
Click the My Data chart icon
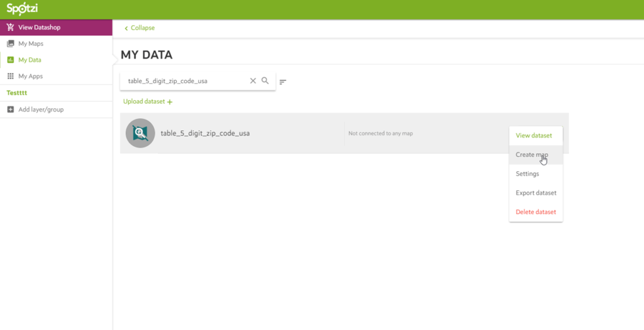[11, 60]
